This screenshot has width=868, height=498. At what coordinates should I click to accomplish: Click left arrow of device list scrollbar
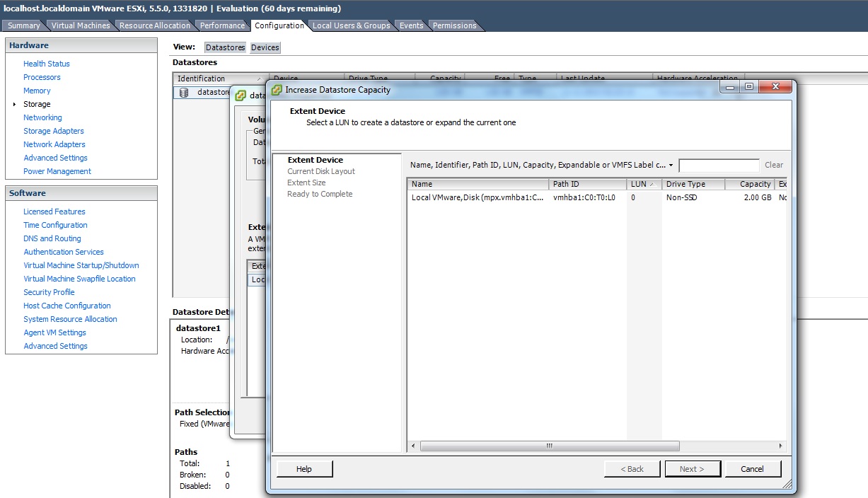pyautogui.click(x=414, y=446)
